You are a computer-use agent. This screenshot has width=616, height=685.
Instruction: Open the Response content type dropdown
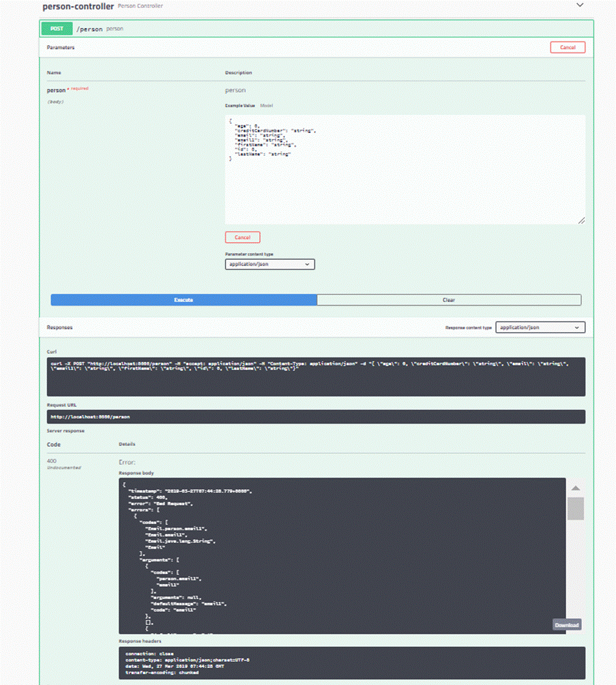(540, 327)
